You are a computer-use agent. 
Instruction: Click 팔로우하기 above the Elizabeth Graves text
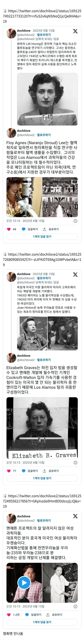tap(44, 360)
